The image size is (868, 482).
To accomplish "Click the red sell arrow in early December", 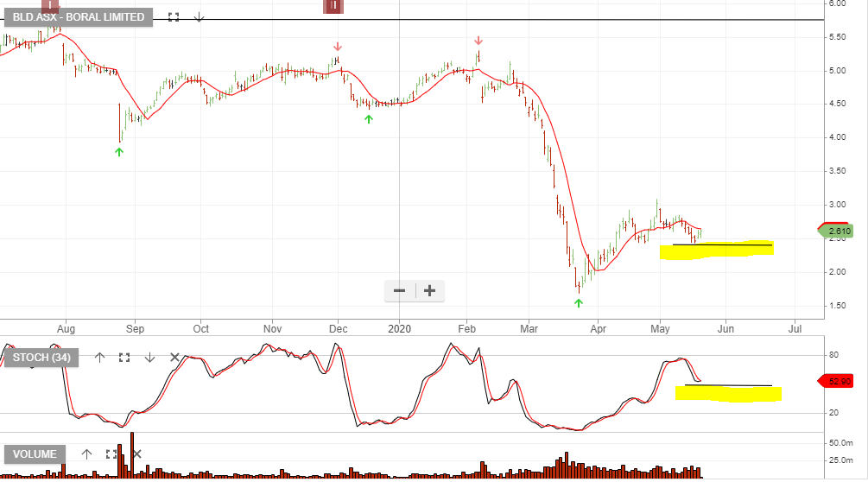I will [x=338, y=47].
